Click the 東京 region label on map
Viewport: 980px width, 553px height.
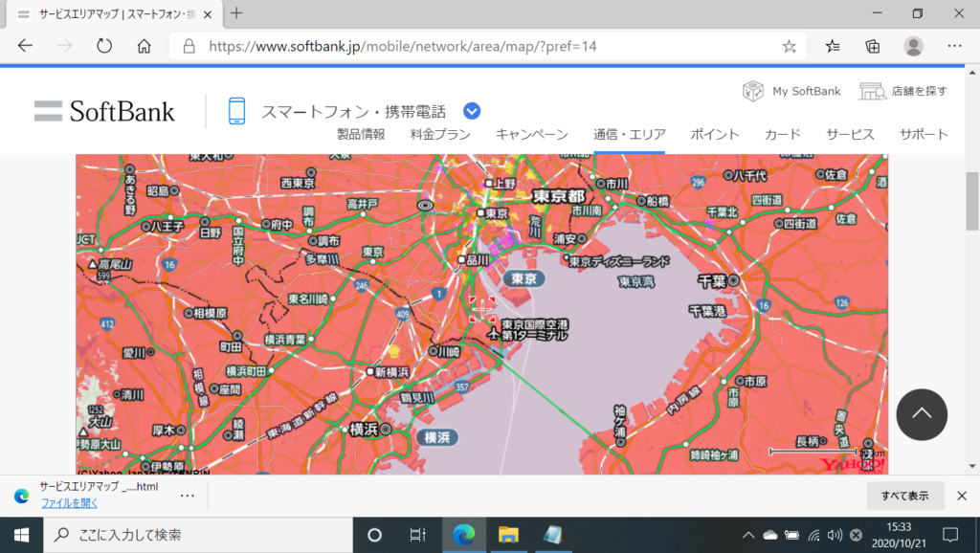pos(523,278)
